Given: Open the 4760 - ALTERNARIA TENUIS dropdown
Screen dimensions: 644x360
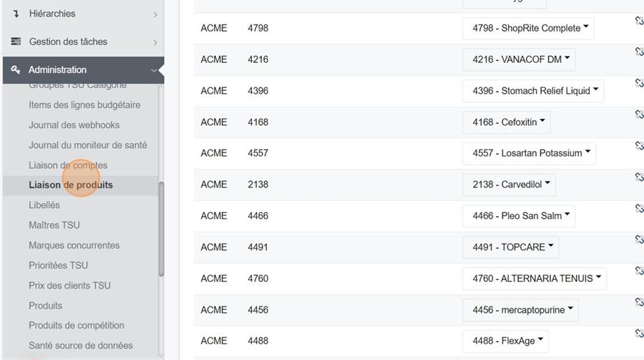Looking at the screenshot, I should 535,278.
